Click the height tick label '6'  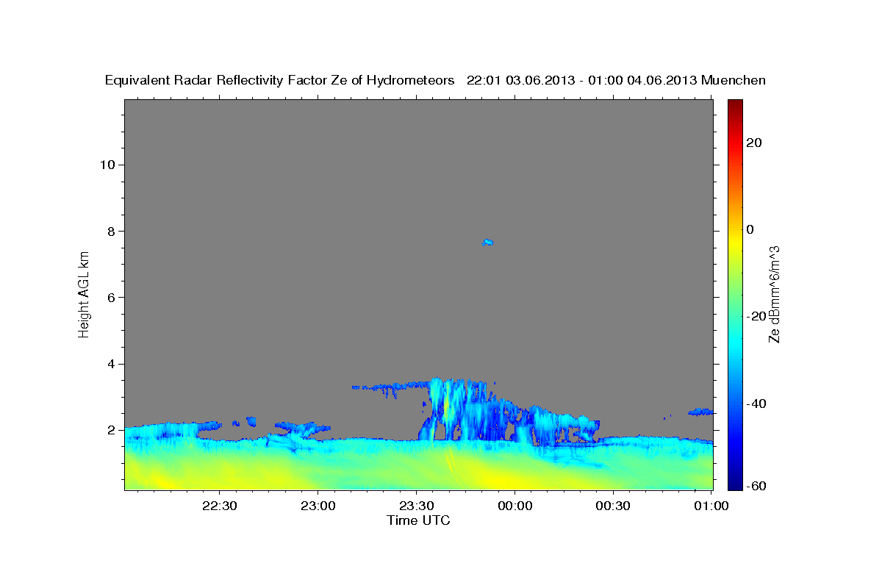click(x=112, y=298)
